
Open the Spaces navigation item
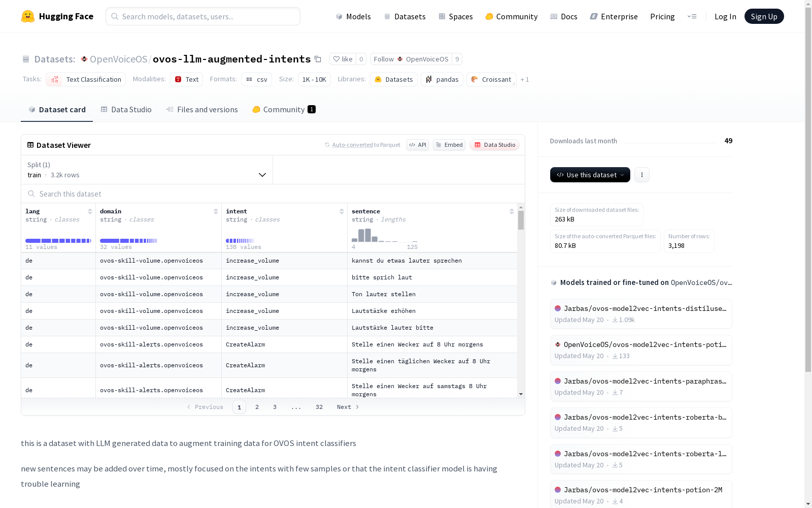point(455,16)
